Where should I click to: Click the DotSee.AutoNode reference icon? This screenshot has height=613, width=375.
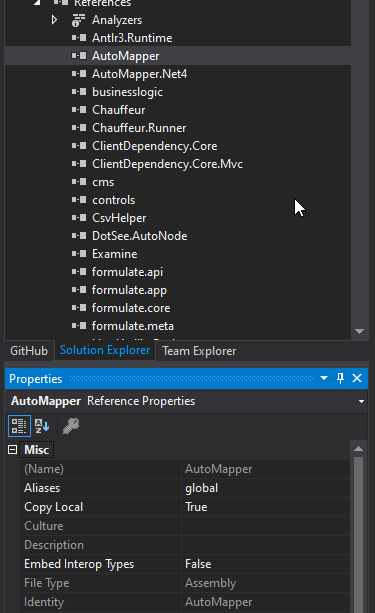point(79,236)
